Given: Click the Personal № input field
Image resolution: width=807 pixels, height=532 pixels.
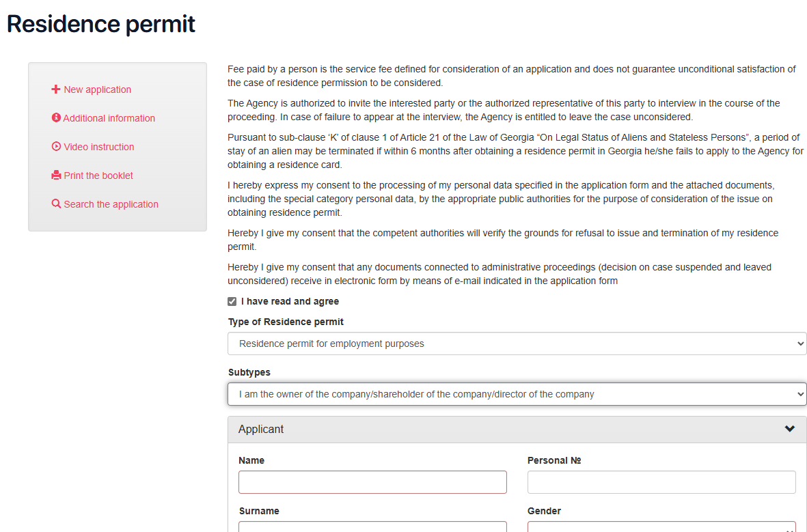Looking at the screenshot, I should click(x=661, y=482).
